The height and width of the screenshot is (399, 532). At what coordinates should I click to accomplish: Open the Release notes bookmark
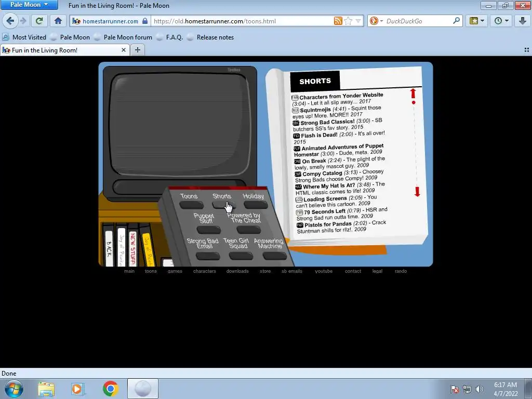point(211,37)
